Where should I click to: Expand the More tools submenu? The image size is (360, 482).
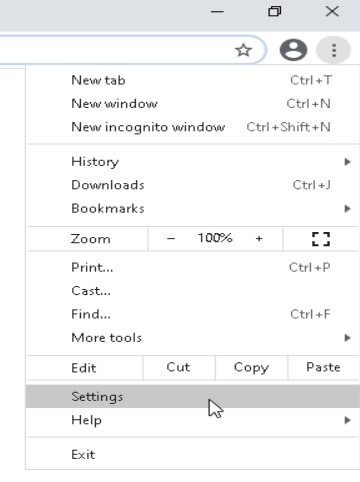[x=193, y=338]
